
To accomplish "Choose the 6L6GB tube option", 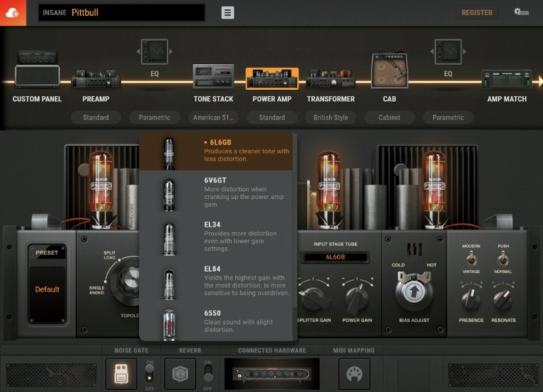I will click(x=216, y=151).
